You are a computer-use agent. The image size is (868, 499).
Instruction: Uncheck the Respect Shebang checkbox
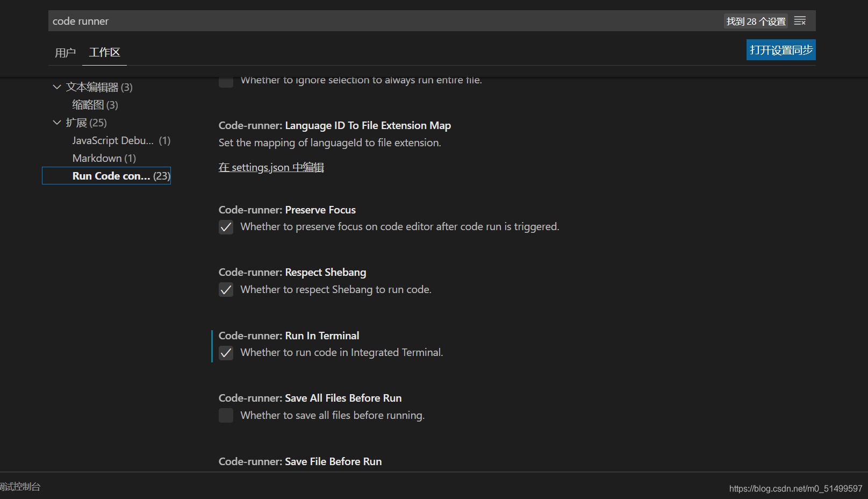pos(226,290)
